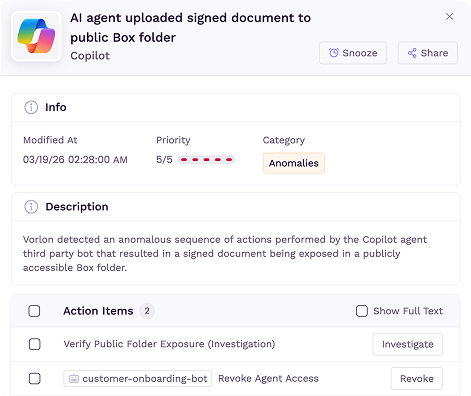Click the Show Full Text label

pos(408,311)
